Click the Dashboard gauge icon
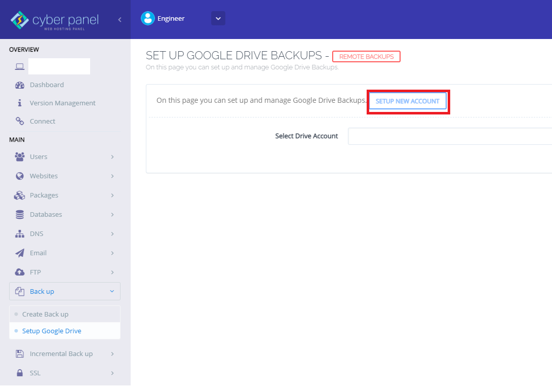This screenshot has width=552, height=392. point(20,85)
